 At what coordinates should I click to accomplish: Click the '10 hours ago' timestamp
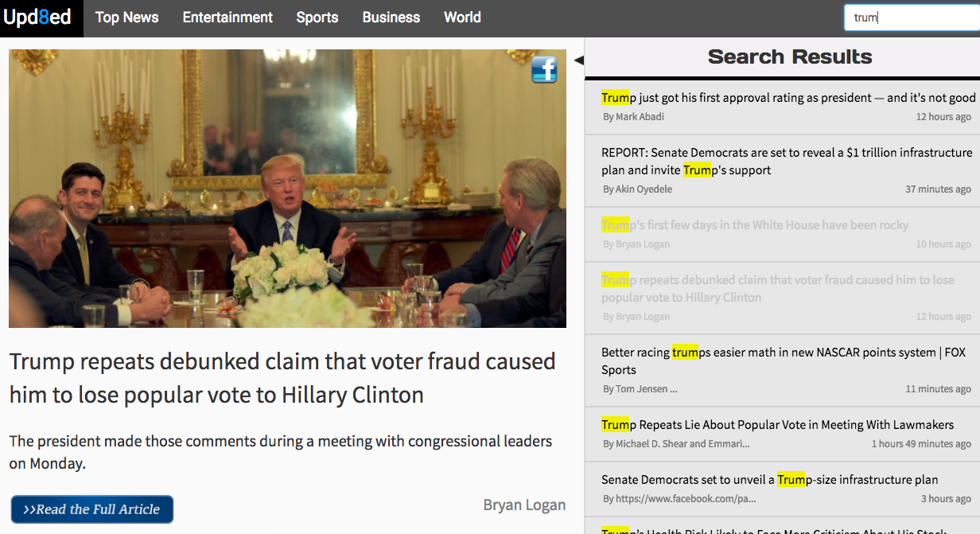pyautogui.click(x=943, y=244)
